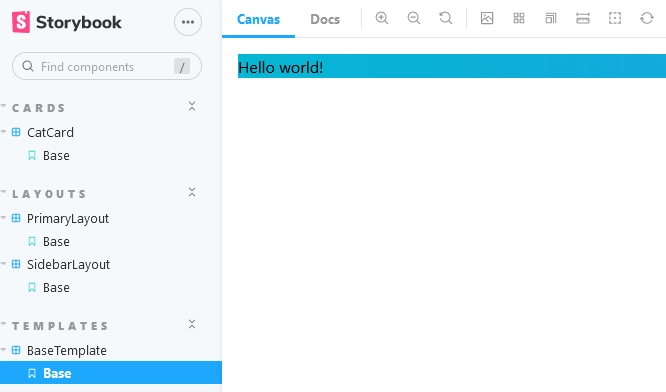
Task: Collapse all in LAYOUTS section icon
Action: [x=192, y=192]
